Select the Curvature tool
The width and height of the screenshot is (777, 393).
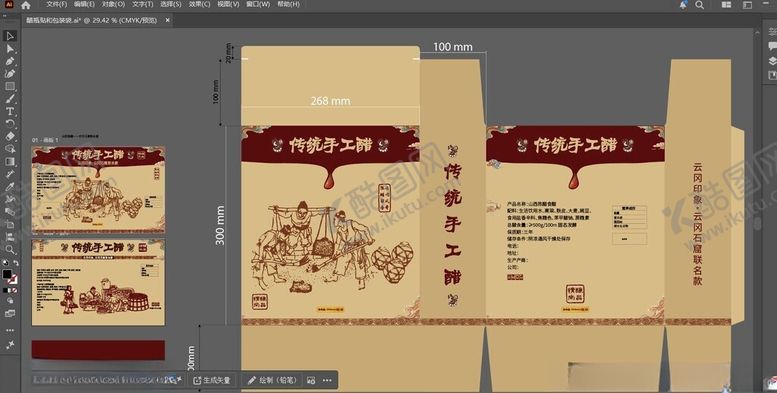coord(9,73)
